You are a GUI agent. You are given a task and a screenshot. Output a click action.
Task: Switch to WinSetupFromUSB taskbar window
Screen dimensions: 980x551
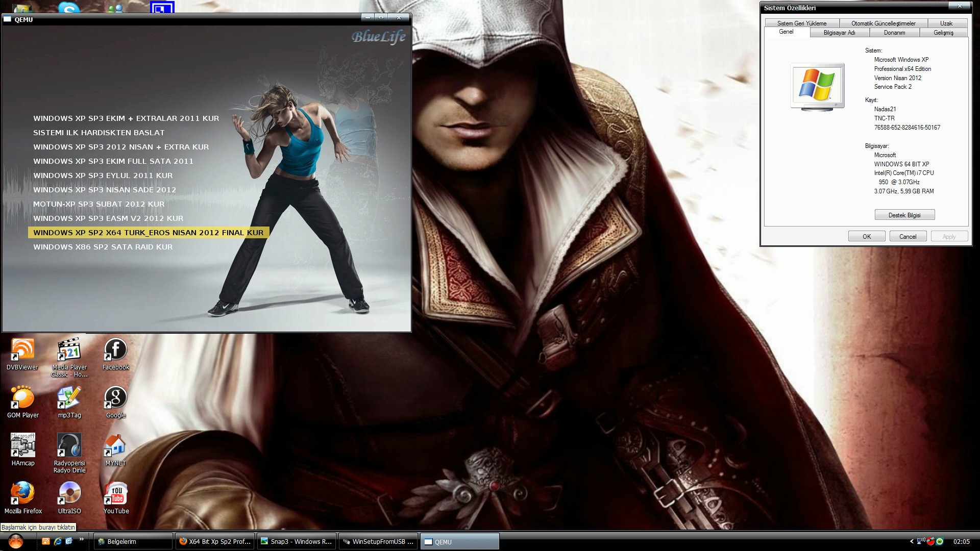point(378,541)
